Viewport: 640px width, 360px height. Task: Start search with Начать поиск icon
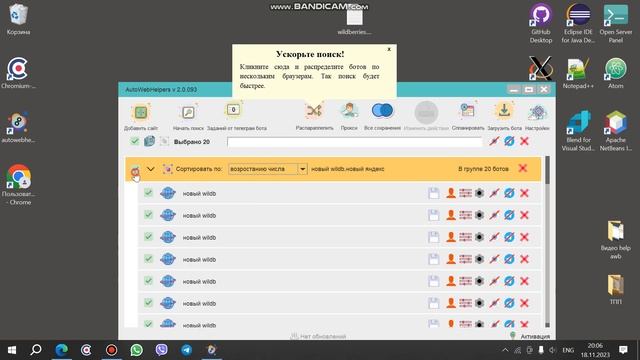click(x=188, y=112)
